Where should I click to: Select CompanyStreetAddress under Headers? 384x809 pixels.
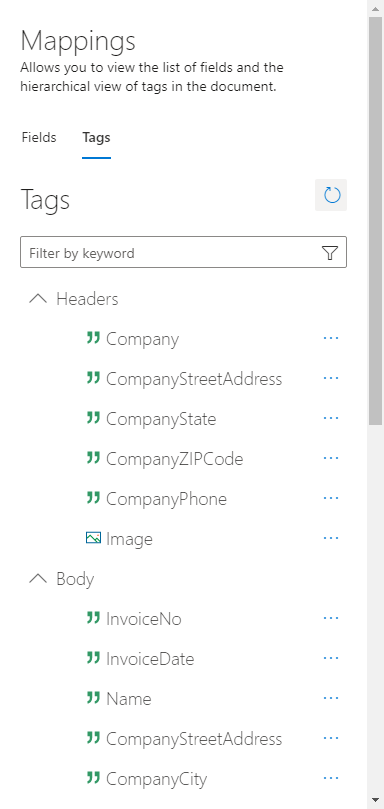pos(194,379)
